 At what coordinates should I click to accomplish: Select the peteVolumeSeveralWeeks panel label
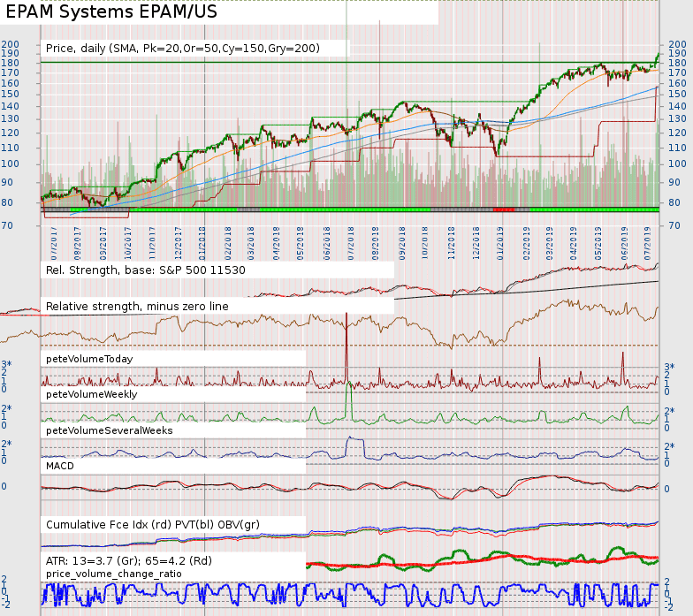(x=110, y=430)
